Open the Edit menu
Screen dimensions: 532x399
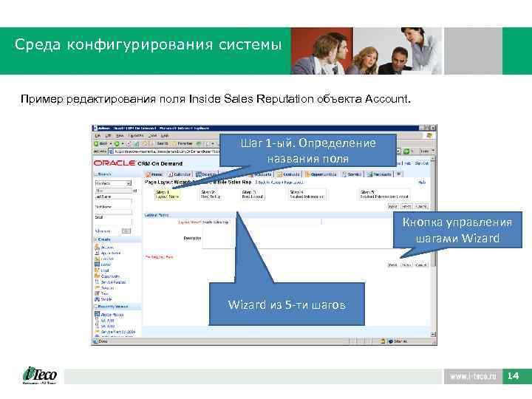109,136
